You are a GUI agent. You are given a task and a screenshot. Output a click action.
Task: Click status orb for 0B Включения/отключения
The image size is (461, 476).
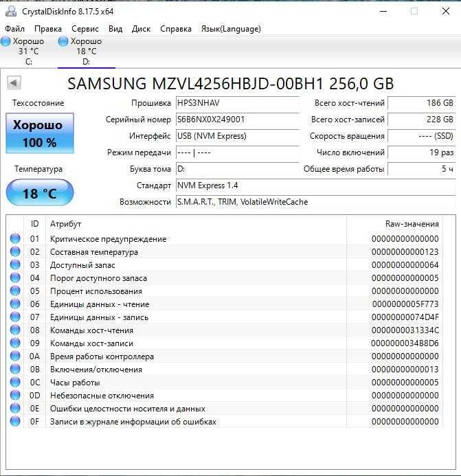point(15,369)
